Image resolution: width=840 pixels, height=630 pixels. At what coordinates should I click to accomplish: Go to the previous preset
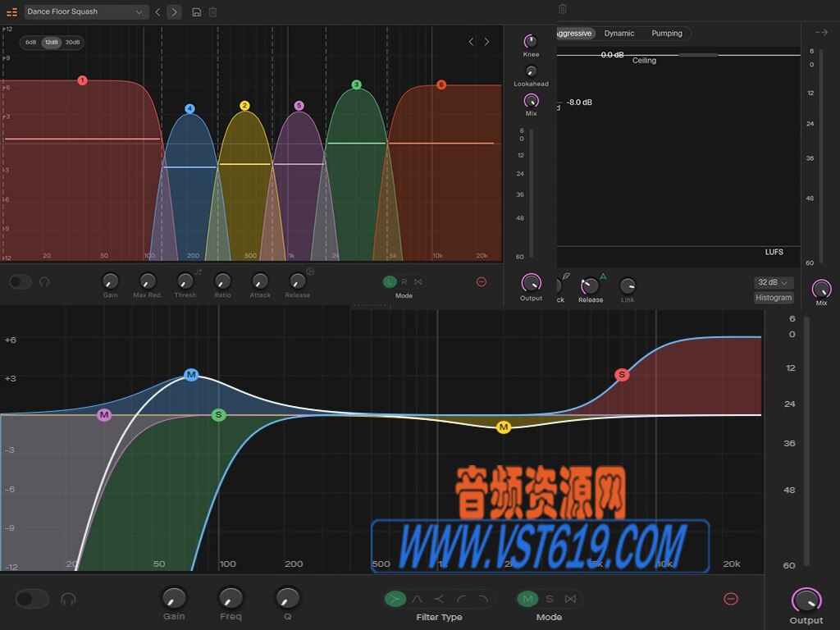pyautogui.click(x=157, y=11)
